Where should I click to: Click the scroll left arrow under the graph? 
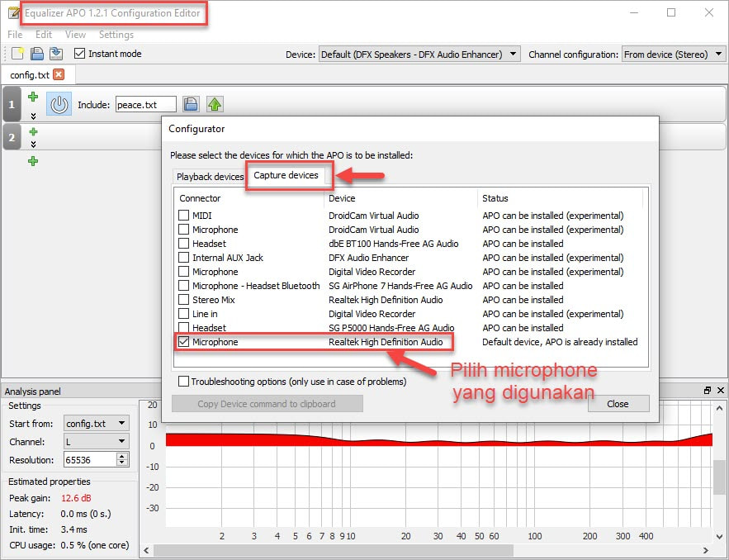point(146,551)
